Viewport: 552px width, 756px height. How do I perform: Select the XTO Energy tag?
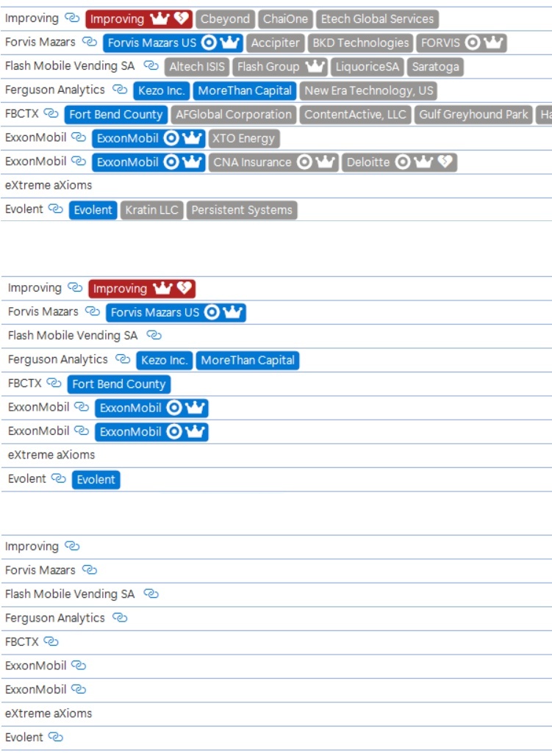click(243, 138)
